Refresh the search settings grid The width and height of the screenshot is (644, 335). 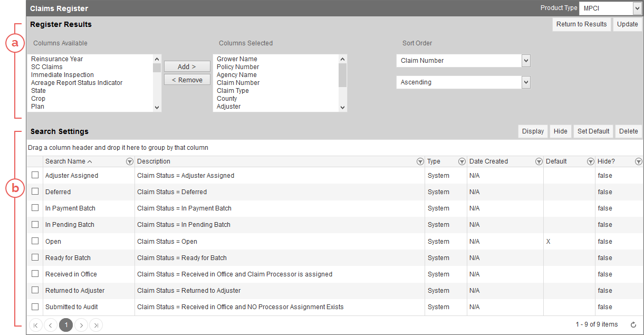coord(633,325)
